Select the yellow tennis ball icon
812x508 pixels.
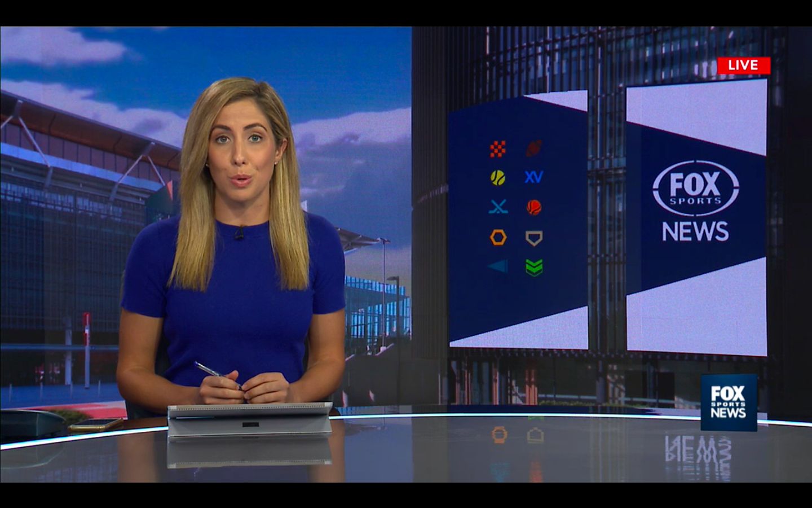(x=497, y=178)
